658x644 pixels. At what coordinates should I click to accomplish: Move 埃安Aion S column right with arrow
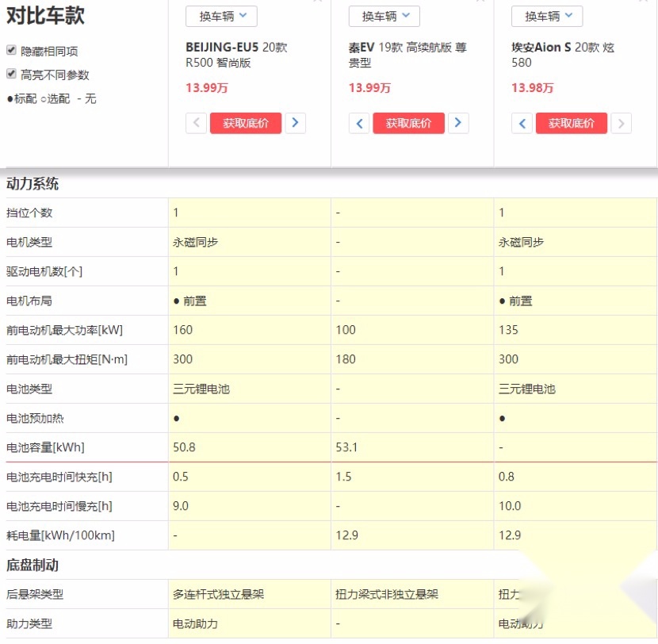click(x=621, y=123)
